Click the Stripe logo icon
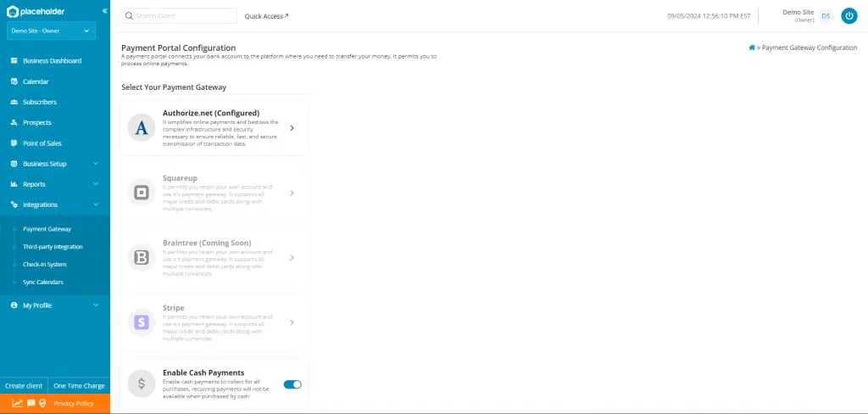The width and height of the screenshot is (868, 414). tap(142, 322)
